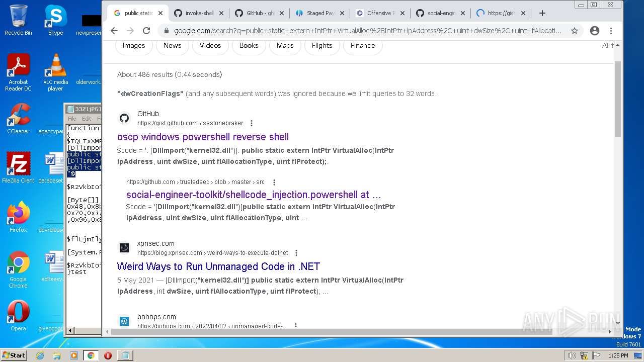Open the social-engineer-toolkit shellcode_injection result
The image size is (644, 362).
pos(254,195)
